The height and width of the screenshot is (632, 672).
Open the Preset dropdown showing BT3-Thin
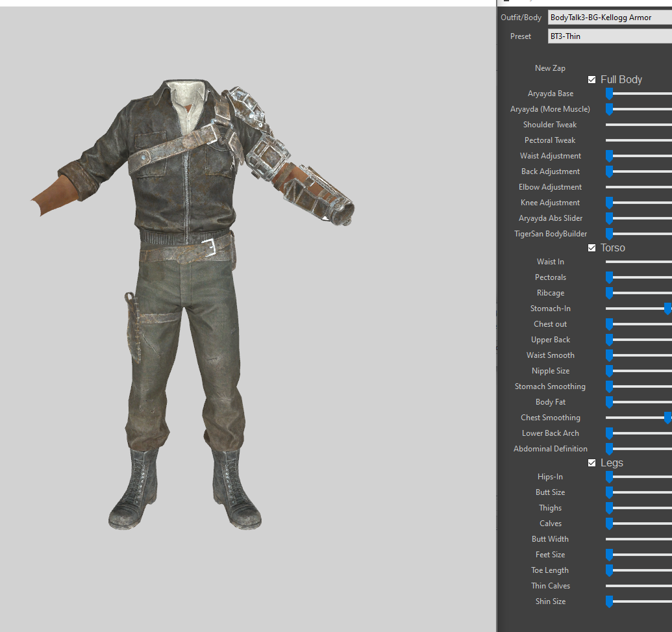[609, 36]
